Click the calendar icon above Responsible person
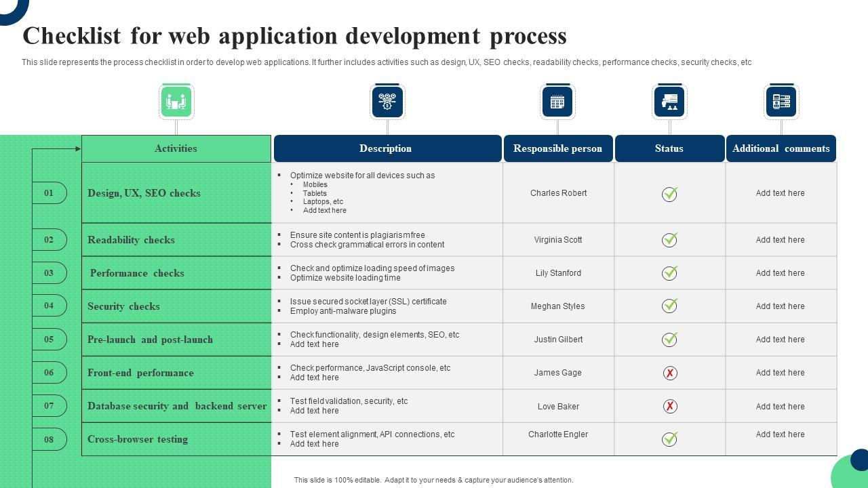868x488 pixels. point(557,102)
